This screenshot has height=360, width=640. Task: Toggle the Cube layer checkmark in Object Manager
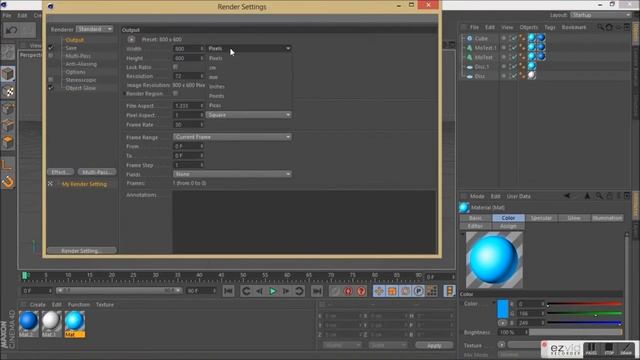pos(514,38)
